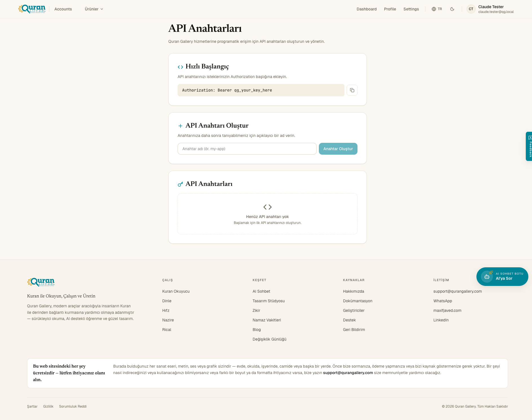
Task: Click the copyright notice text
Action: click(x=475, y=406)
